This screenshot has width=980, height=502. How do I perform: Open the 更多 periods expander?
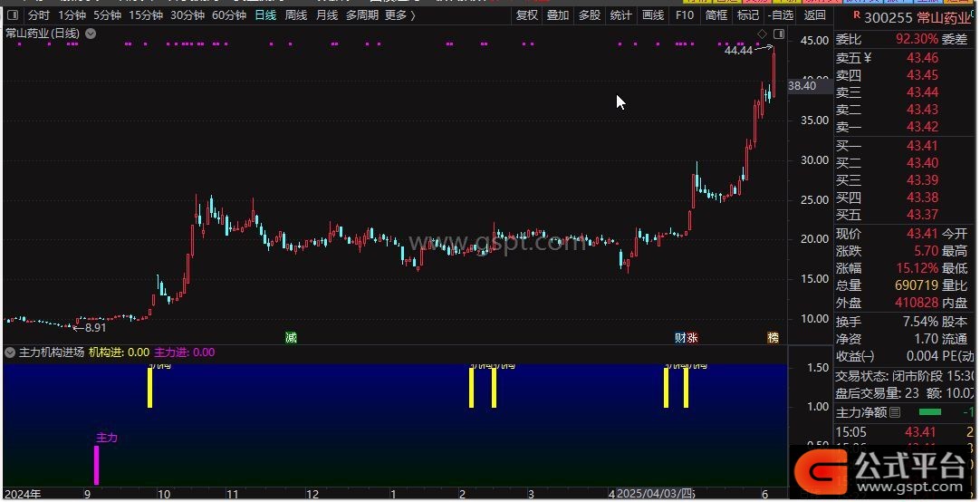(400, 15)
